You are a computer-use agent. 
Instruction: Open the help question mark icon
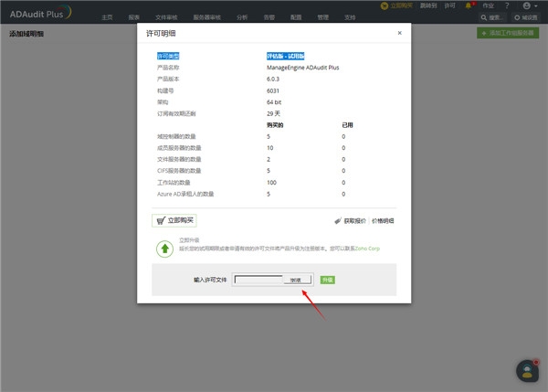507,5
